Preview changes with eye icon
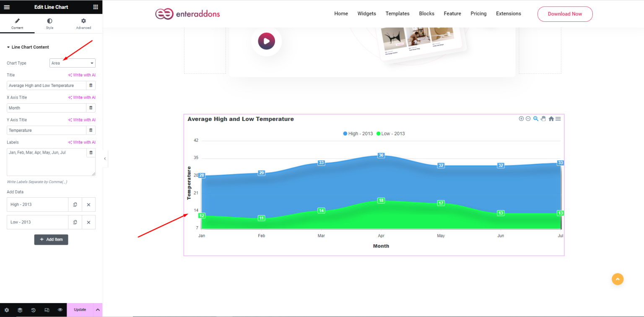Screen dimensions: 644x317 [x=60, y=310]
